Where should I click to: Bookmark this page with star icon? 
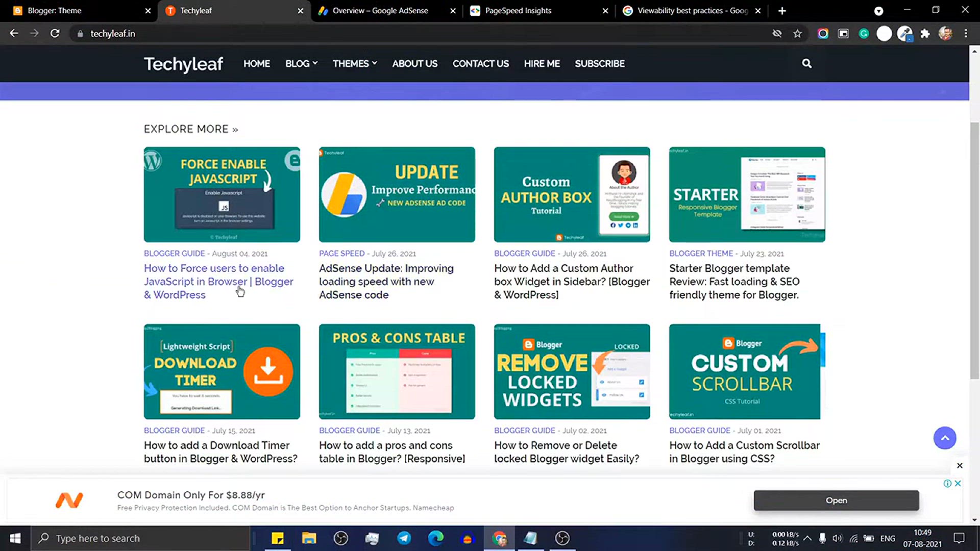(797, 34)
